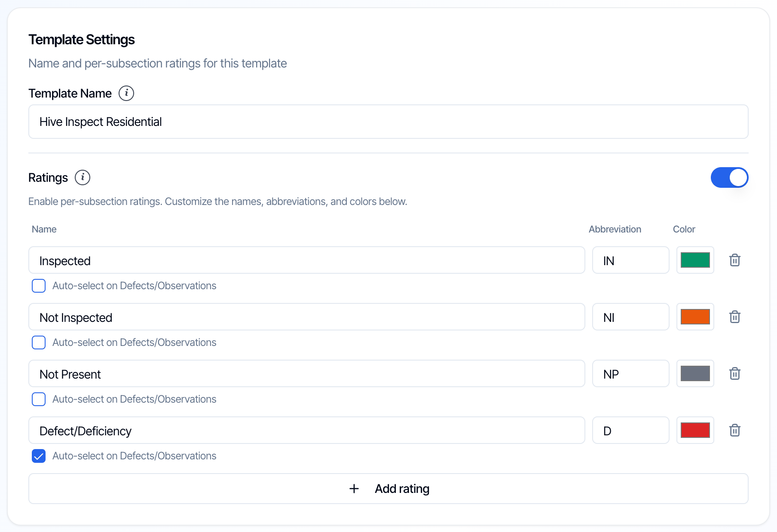Delete the Inspected rating with trash icon
The height and width of the screenshot is (532, 777).
735,260
